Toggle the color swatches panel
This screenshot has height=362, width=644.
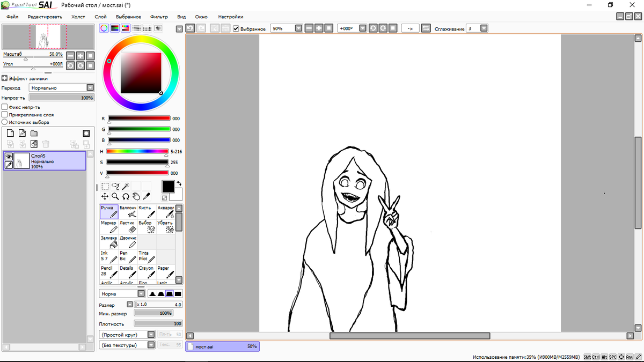[147, 28]
